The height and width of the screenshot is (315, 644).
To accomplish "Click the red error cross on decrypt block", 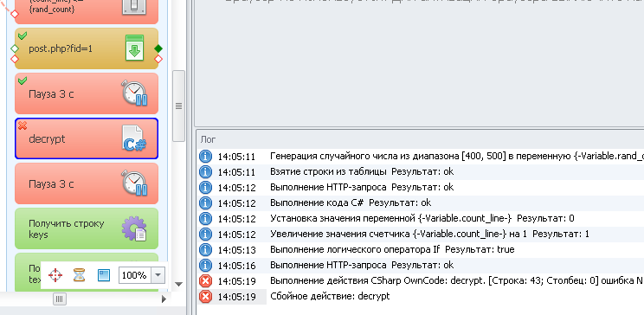I will [x=23, y=125].
